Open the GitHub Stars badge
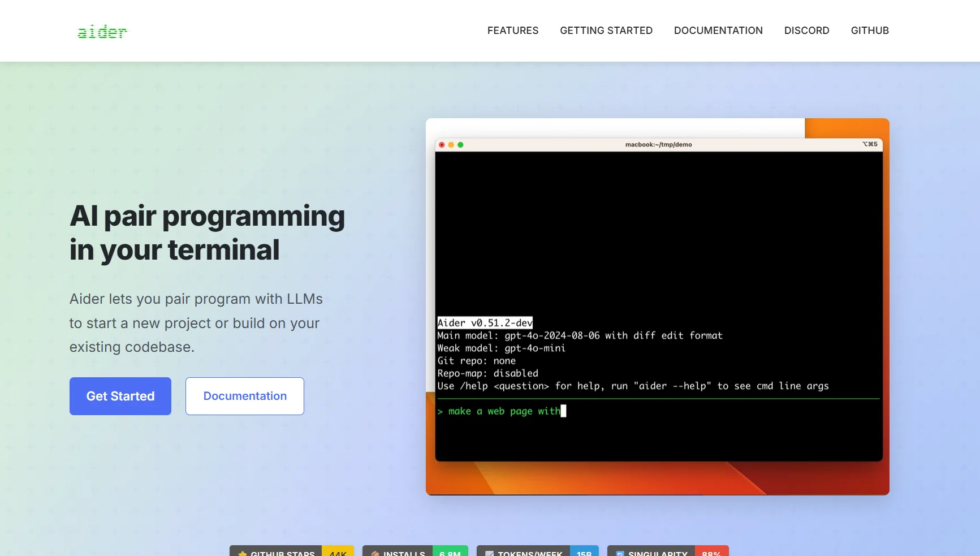This screenshot has height=556, width=980. (x=292, y=551)
